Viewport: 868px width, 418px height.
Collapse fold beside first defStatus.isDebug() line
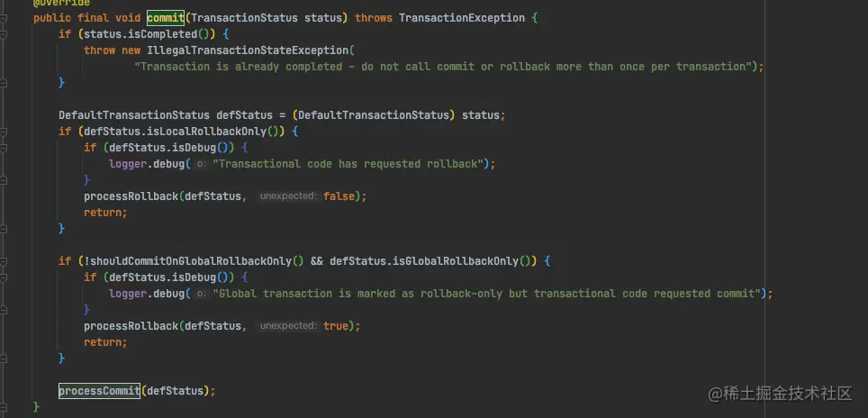point(4,148)
